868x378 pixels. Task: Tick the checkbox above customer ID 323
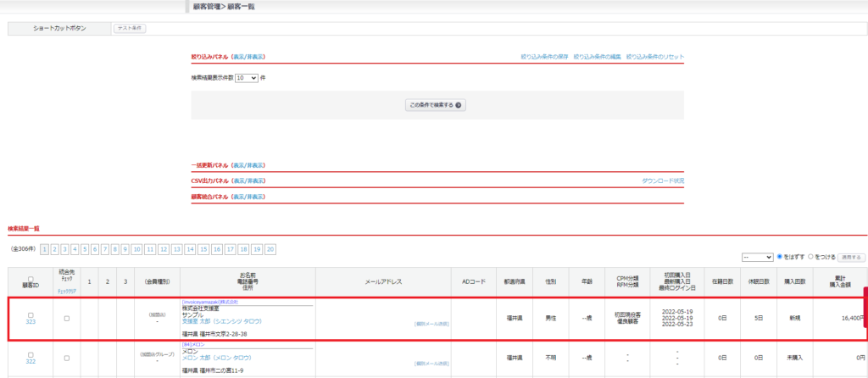31,315
